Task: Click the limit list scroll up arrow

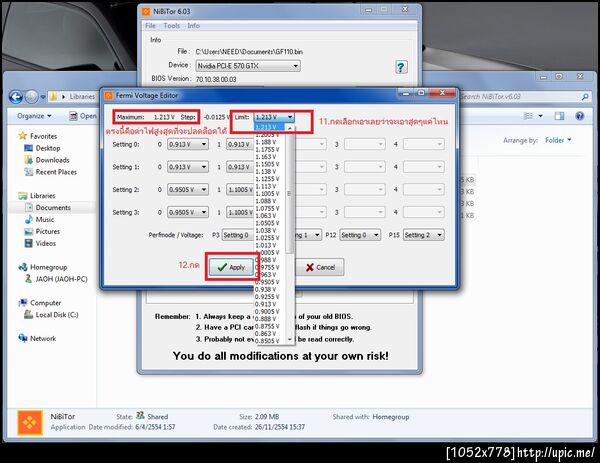Action: click(290, 128)
